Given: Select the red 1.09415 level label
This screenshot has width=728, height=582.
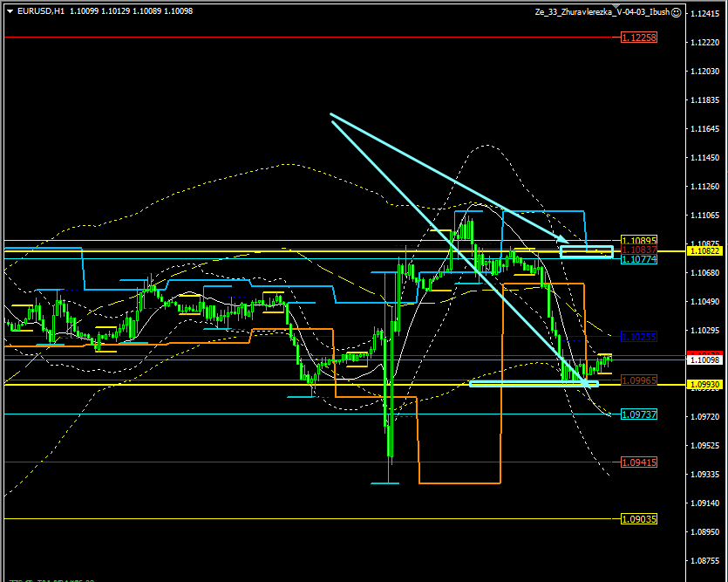Looking at the screenshot, I should (x=639, y=462).
